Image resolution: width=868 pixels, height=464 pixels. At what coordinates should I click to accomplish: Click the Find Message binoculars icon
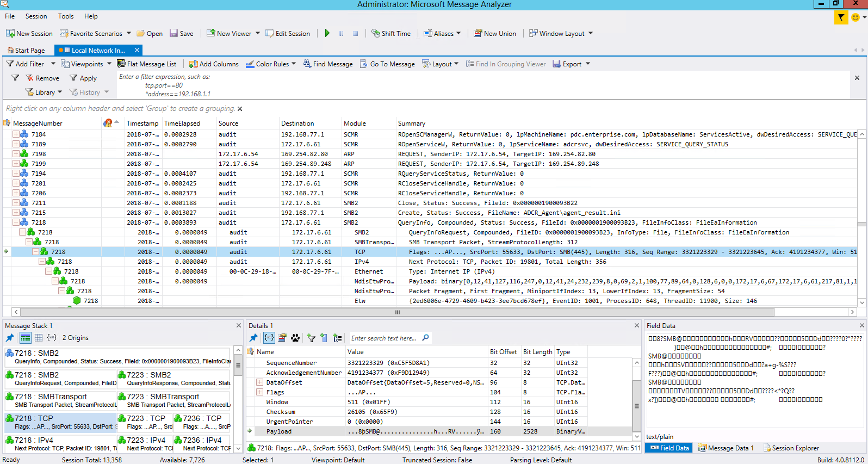[307, 64]
